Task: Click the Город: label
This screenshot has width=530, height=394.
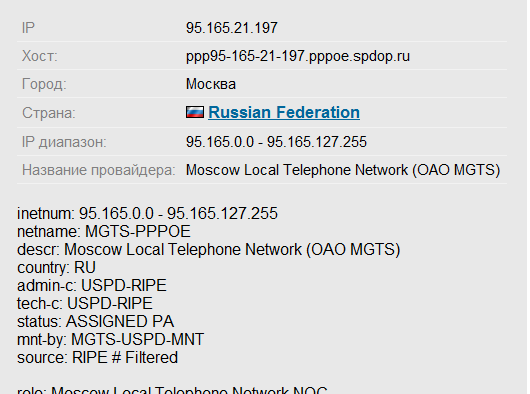Action: [44, 84]
